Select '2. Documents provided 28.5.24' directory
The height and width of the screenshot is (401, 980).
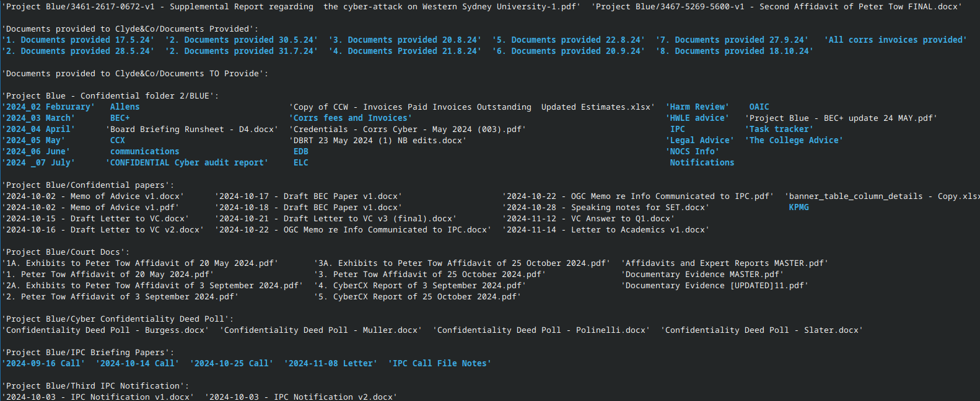78,51
